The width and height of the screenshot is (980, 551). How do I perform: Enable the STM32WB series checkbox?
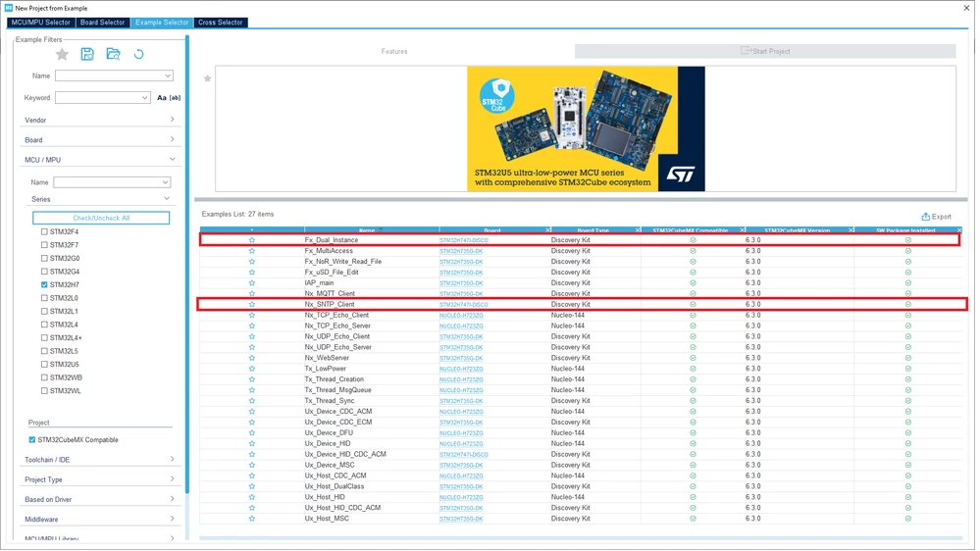tap(44, 377)
